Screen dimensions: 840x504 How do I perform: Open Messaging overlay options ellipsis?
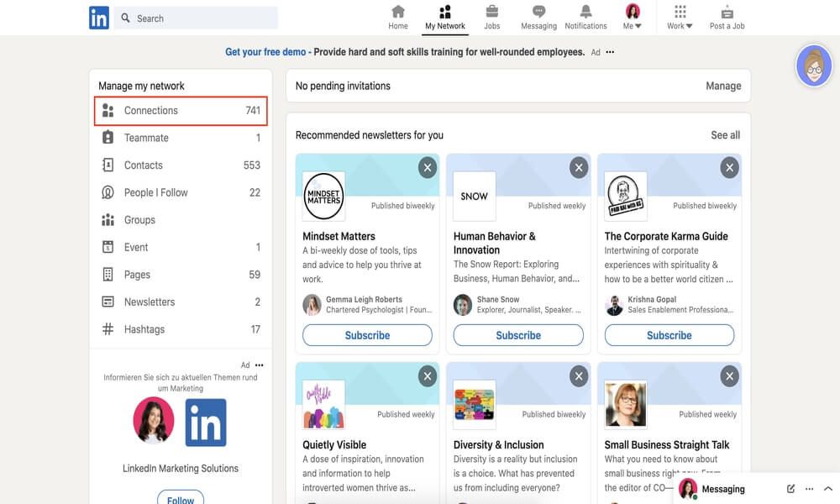click(810, 489)
